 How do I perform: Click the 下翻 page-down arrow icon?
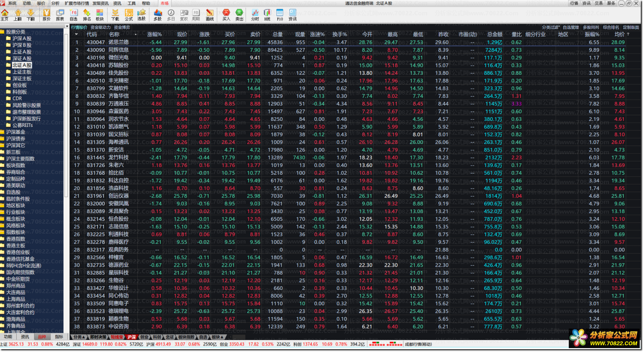(x=31, y=15)
